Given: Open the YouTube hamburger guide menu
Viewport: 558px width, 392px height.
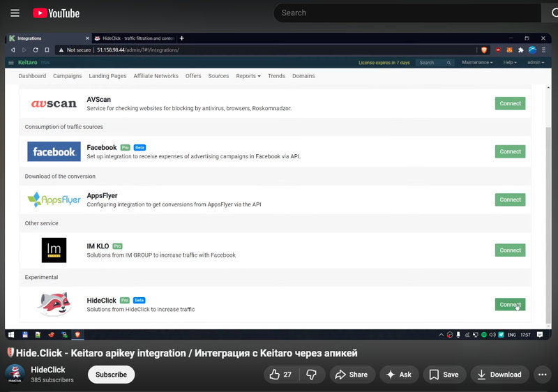Looking at the screenshot, I should (15, 13).
